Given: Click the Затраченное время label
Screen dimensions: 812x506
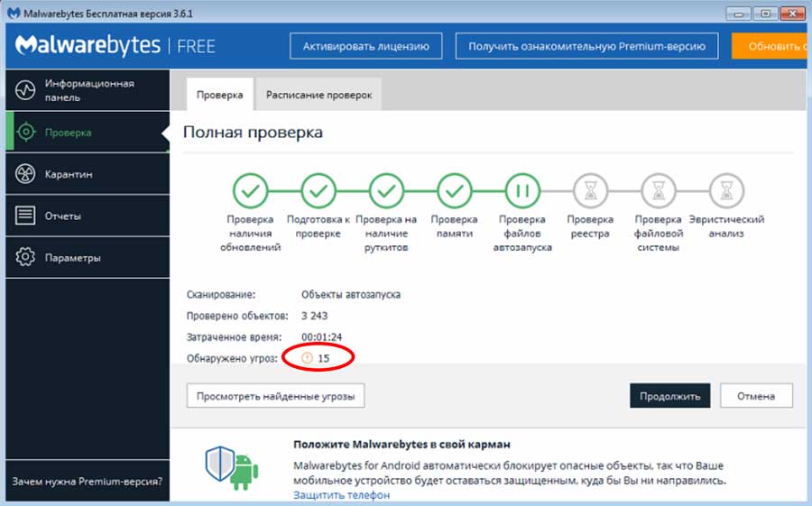Looking at the screenshot, I should tap(234, 336).
